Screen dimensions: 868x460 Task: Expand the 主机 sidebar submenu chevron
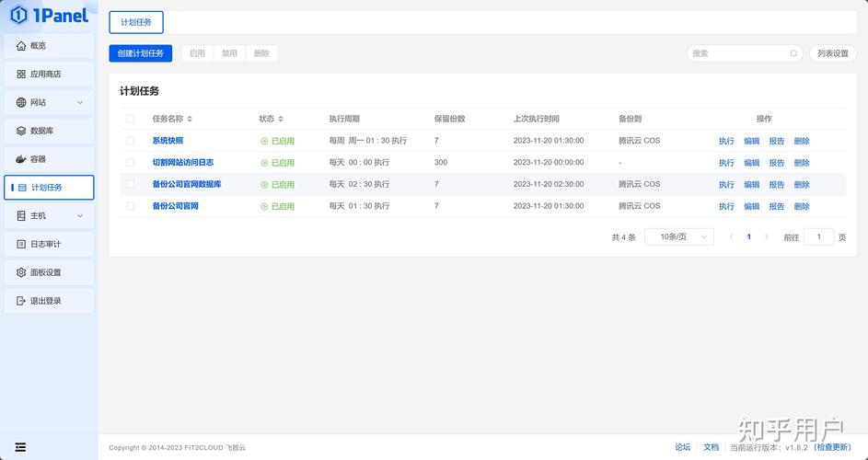[80, 216]
